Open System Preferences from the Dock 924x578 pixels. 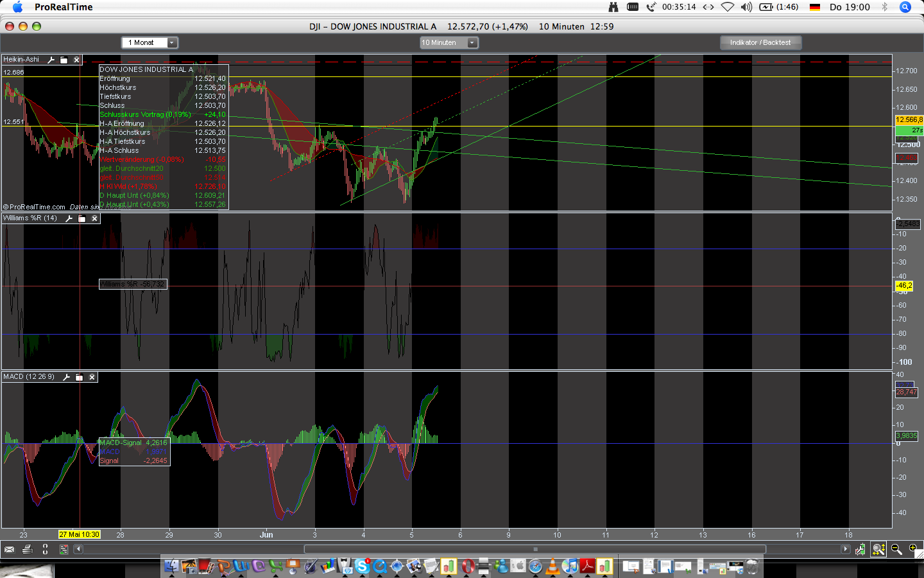pyautogui.click(x=518, y=566)
